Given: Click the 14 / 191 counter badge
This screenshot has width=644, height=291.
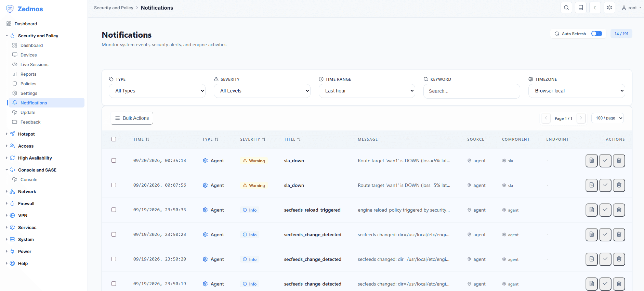Looking at the screenshot, I should (x=621, y=34).
